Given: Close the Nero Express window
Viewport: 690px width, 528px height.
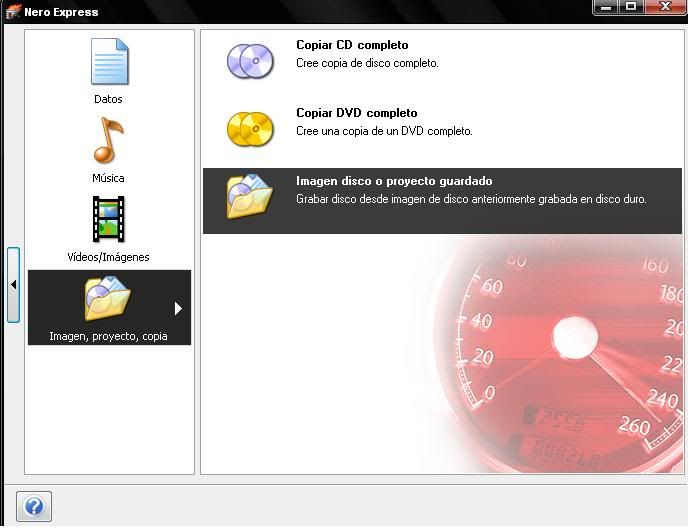Looking at the screenshot, I should point(665,7).
